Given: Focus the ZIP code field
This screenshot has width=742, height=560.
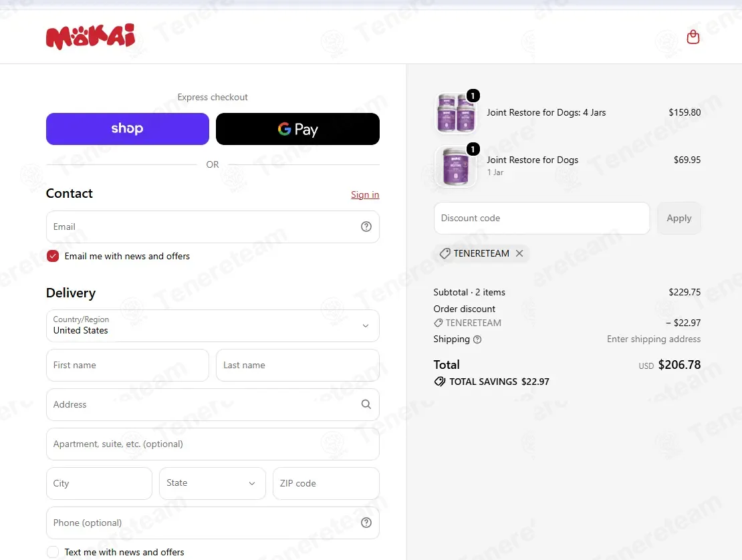Looking at the screenshot, I should pyautogui.click(x=326, y=483).
